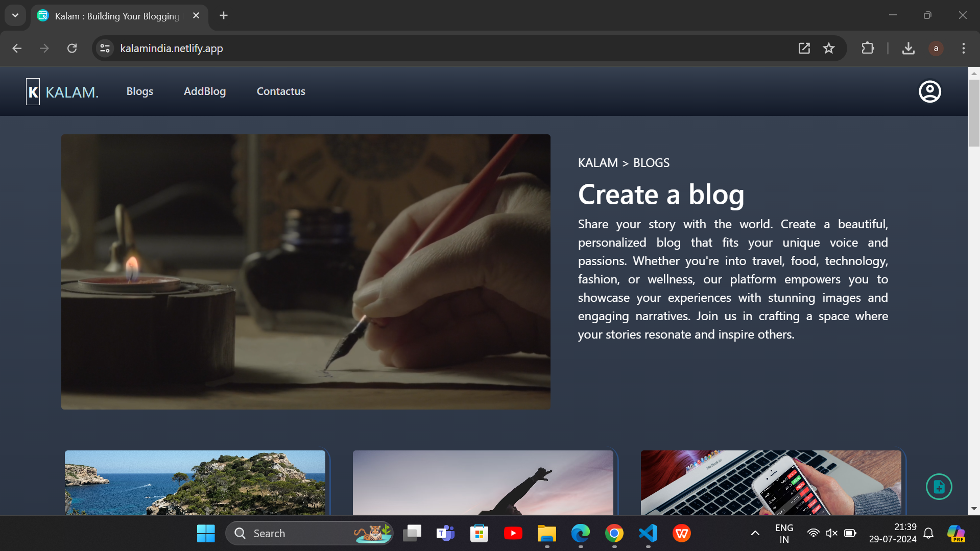980x551 pixels.
Task: Bookmark this page with the star icon
Action: pos(828,49)
